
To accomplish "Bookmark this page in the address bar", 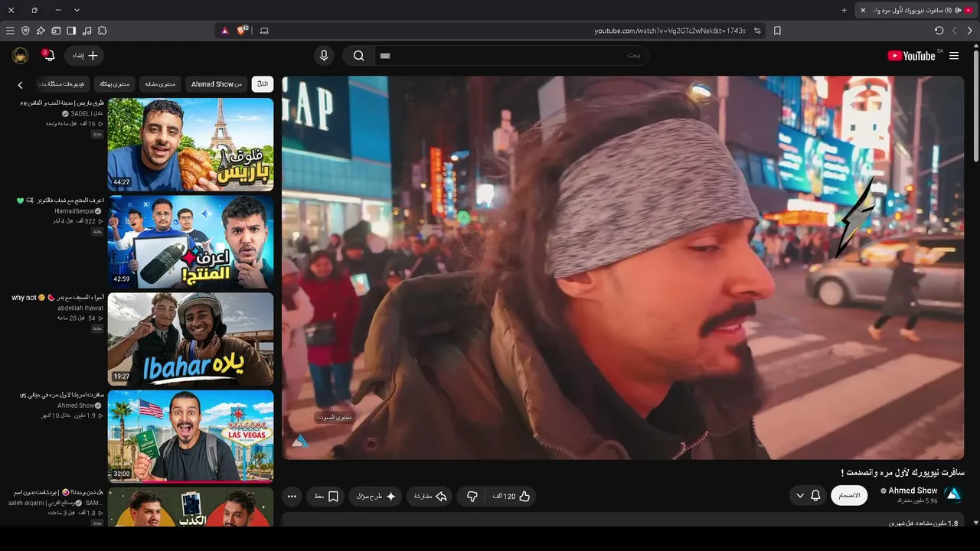I will (777, 31).
